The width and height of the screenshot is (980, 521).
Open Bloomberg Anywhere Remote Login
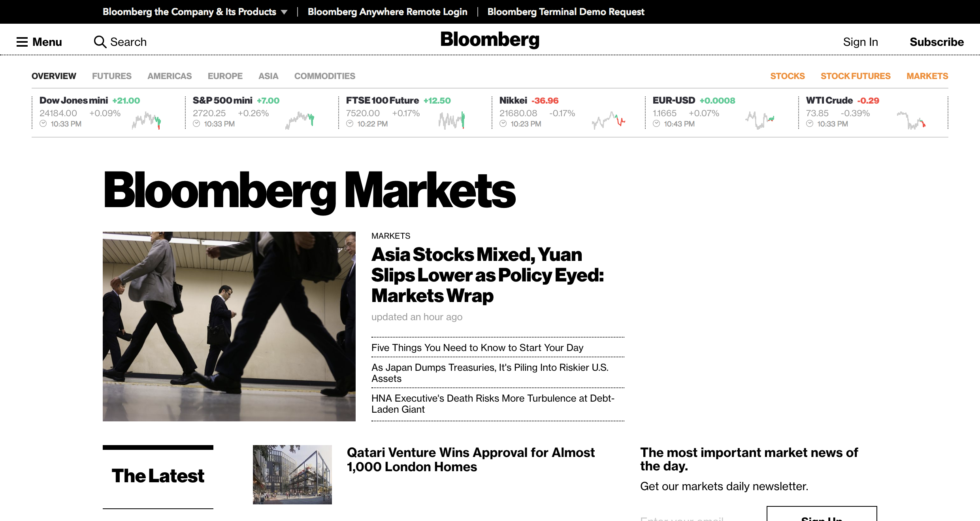click(387, 12)
